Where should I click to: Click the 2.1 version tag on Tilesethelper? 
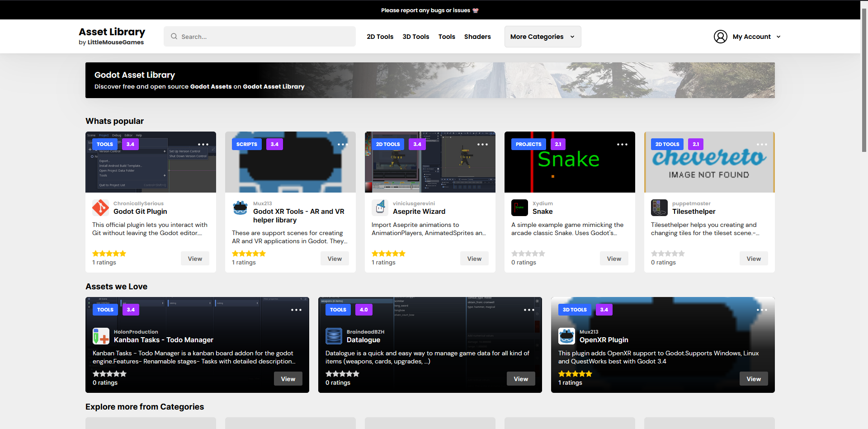pos(696,144)
